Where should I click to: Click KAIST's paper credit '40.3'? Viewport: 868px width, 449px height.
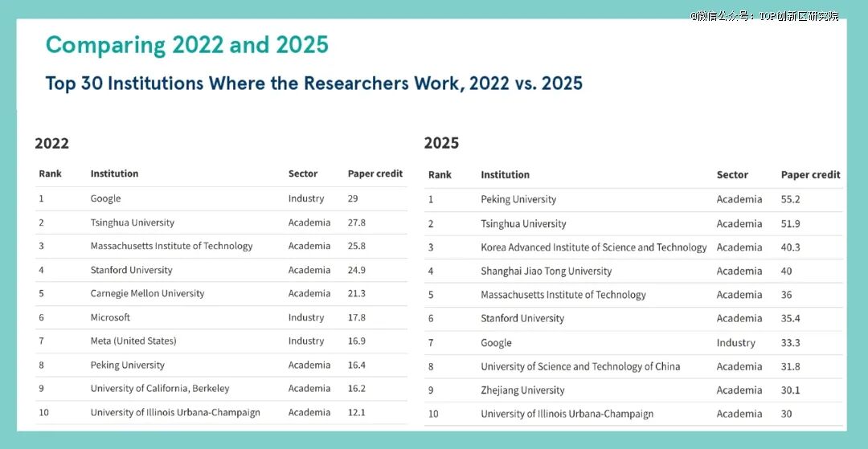click(x=791, y=247)
